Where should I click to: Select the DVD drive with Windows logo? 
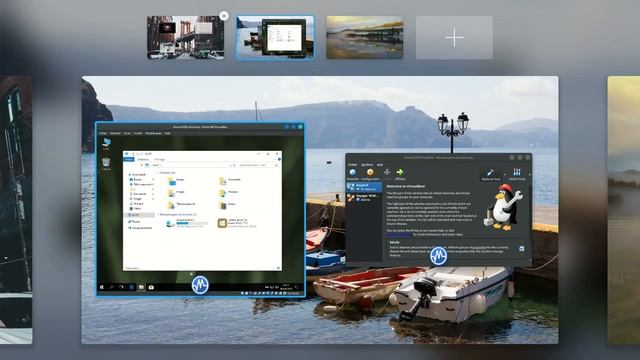238,223
